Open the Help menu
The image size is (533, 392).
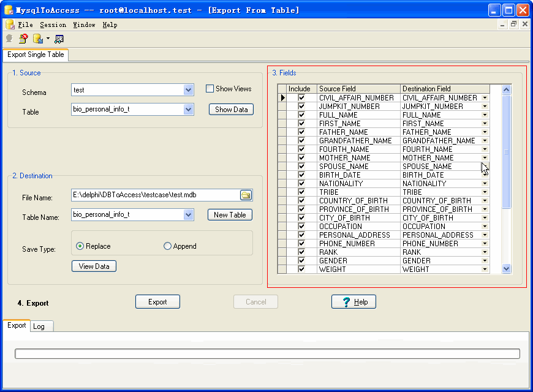point(110,25)
